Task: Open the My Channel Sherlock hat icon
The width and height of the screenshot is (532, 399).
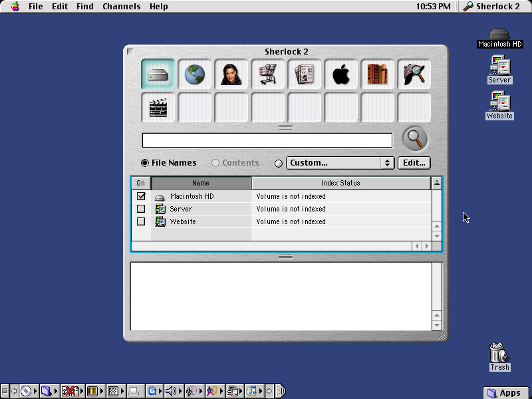Action: tap(414, 74)
